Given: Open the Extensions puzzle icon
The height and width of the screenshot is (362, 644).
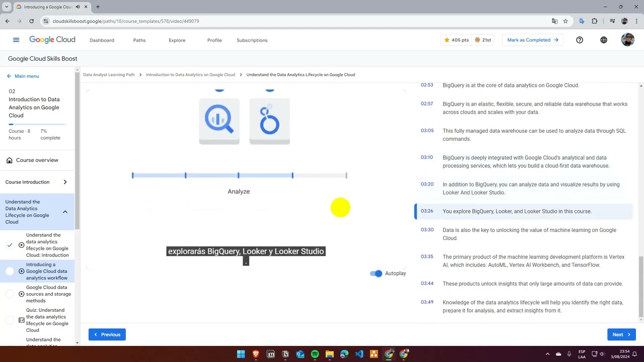Looking at the screenshot, I should tap(595, 21).
